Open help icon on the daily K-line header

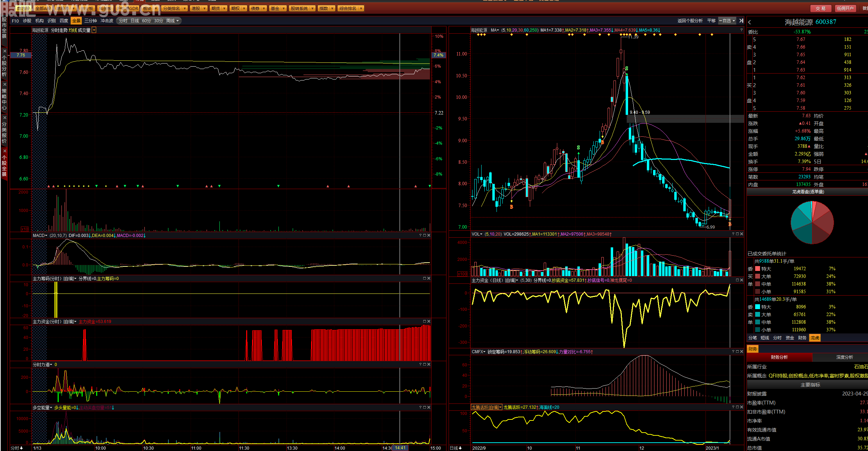coord(742,30)
